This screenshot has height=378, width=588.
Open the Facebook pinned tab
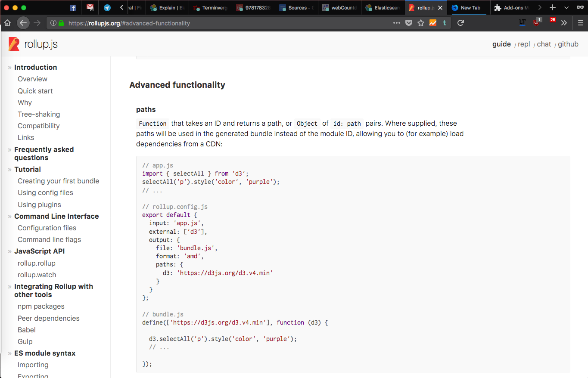click(x=73, y=8)
